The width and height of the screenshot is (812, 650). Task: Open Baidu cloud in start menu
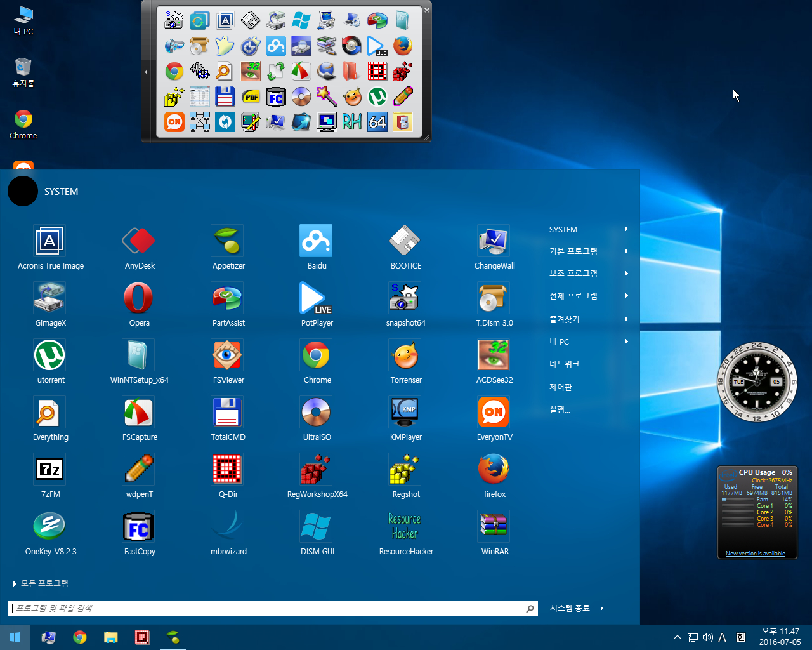[317, 248]
